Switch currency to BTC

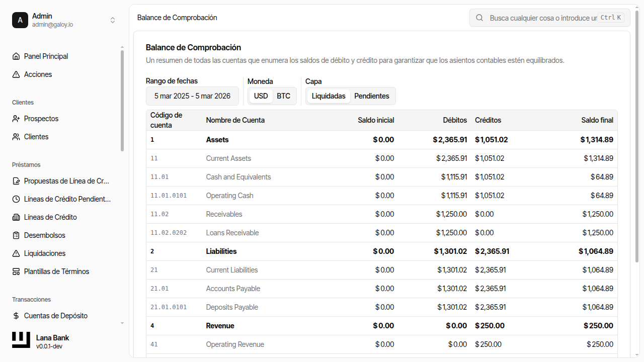[x=283, y=96]
